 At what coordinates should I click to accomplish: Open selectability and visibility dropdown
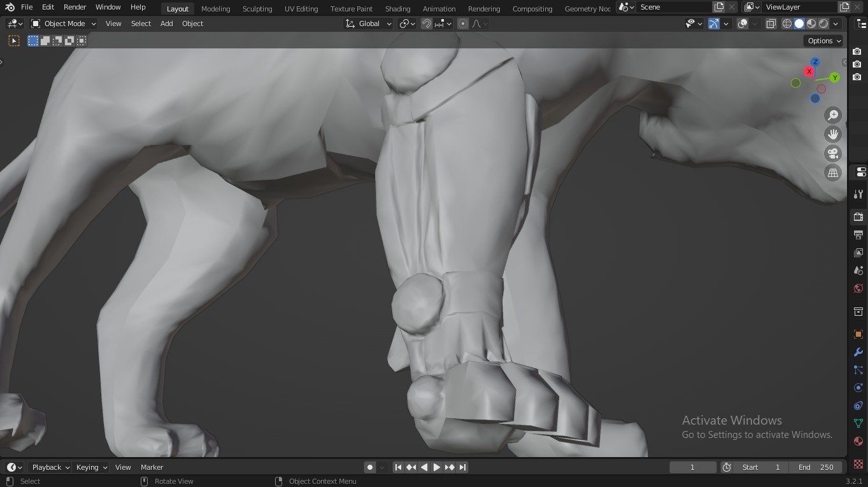click(x=694, y=24)
